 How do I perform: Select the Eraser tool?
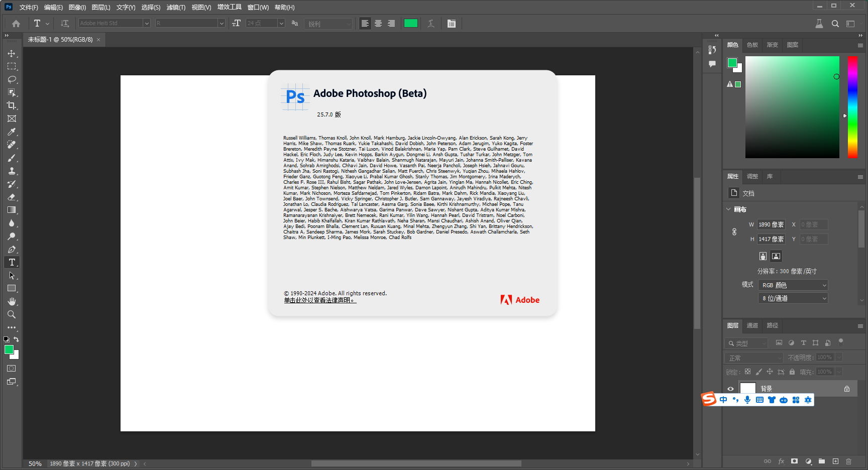point(12,197)
